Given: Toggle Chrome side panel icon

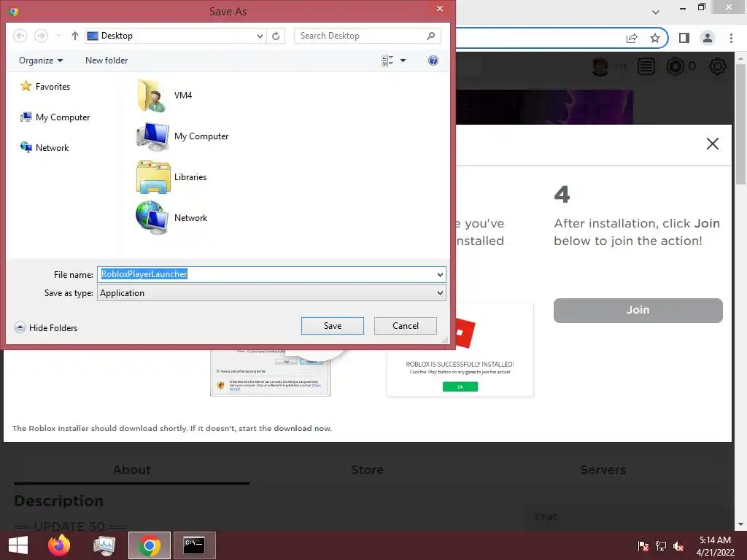Looking at the screenshot, I should click(684, 38).
